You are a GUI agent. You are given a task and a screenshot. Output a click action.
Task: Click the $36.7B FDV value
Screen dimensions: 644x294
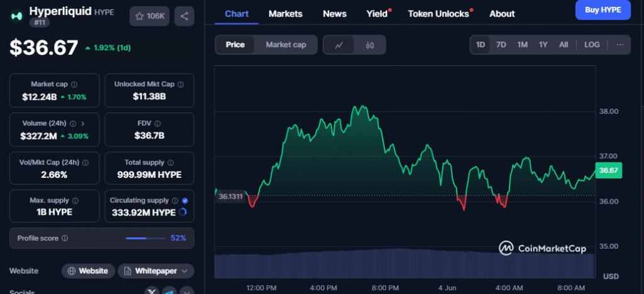tap(150, 136)
